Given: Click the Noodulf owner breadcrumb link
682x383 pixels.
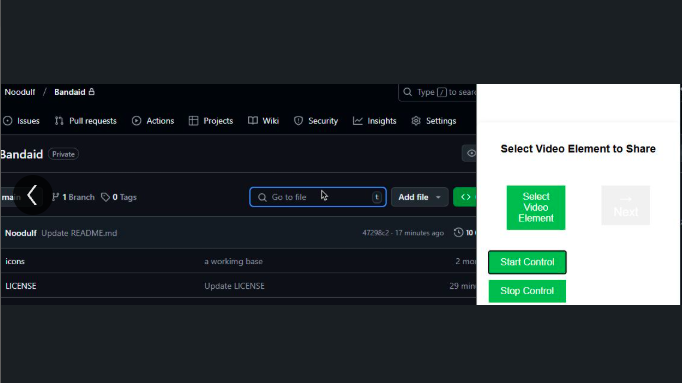Looking at the screenshot, I should tap(20, 92).
